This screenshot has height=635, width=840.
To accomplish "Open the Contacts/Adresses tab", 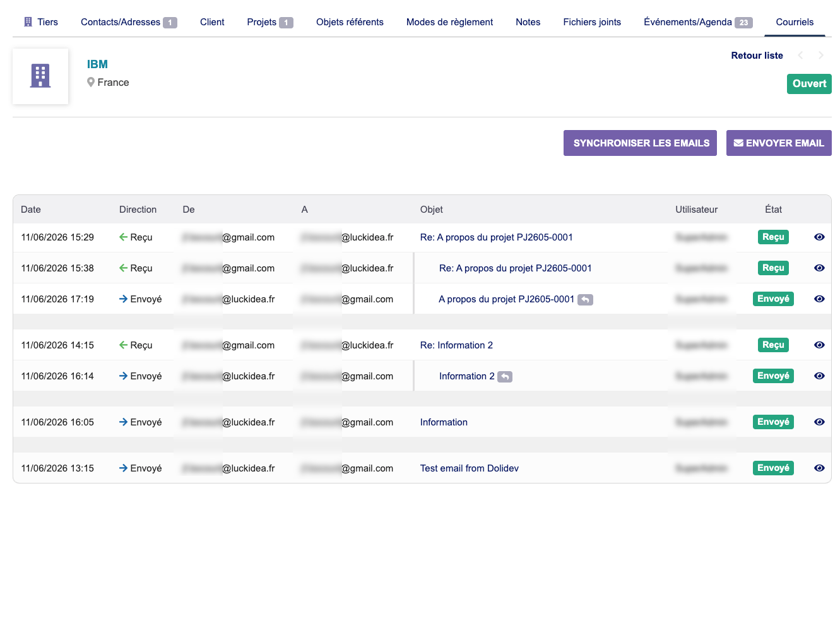I will coord(129,22).
